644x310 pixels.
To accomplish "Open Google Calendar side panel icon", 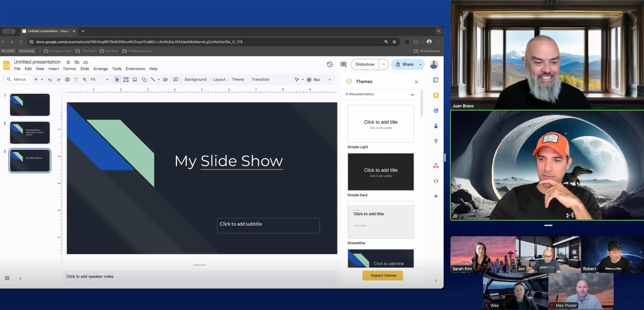I will tap(436, 80).
